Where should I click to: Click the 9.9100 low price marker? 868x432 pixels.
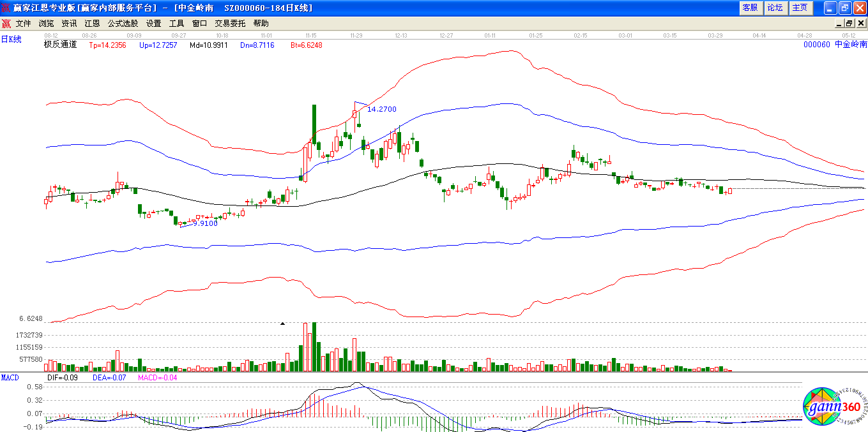[x=205, y=223]
